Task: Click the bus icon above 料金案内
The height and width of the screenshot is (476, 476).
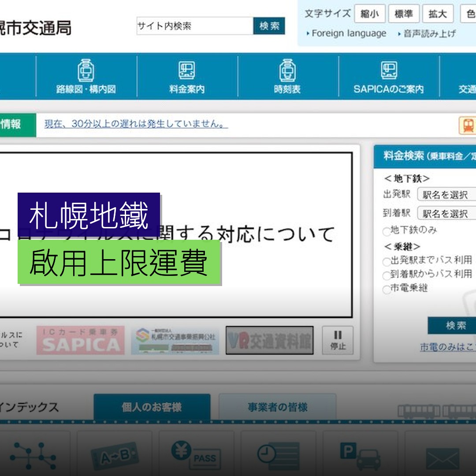Action: [187, 69]
